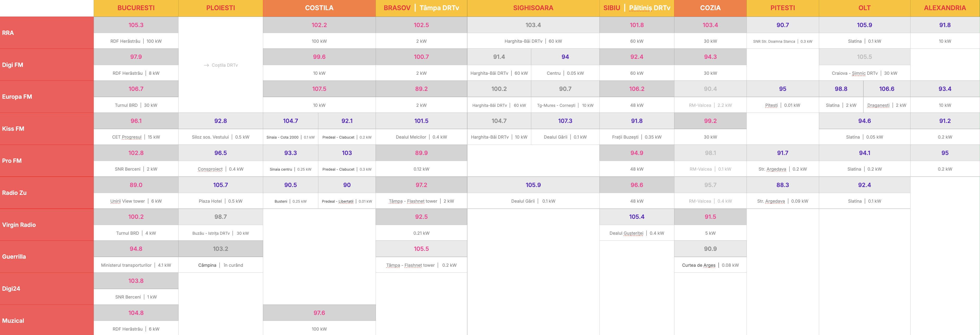
Task: Click 'Conproiect | 0.4 kW' cell
Action: 221,169
